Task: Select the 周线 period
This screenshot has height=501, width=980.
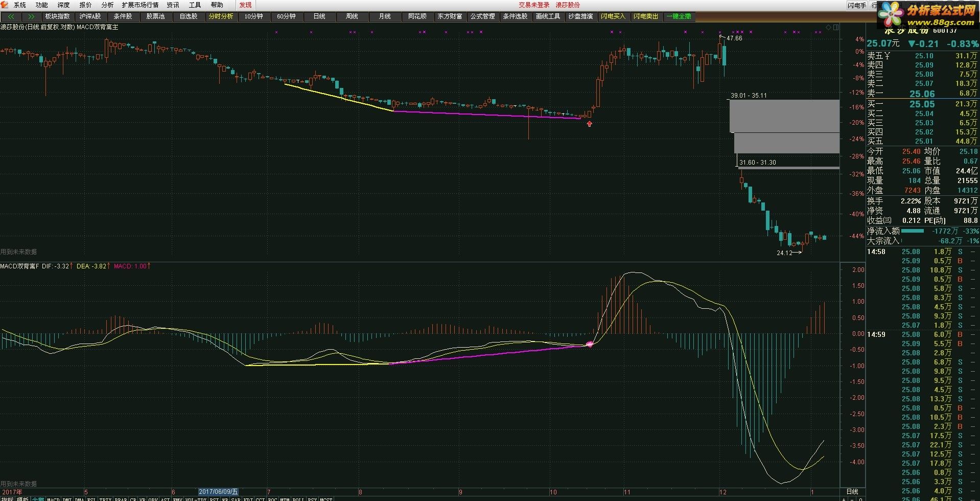Action: [x=352, y=16]
